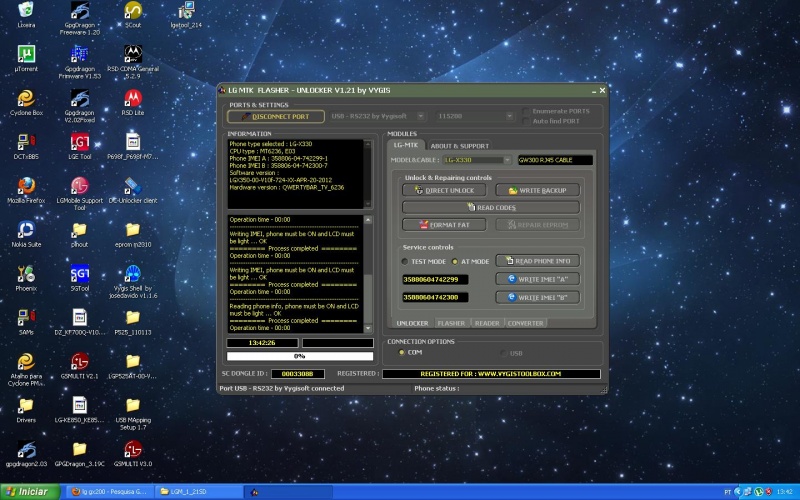This screenshot has width=800, height=500.
Task: Open the SCout desktop icon
Action: pyautogui.click(x=133, y=14)
